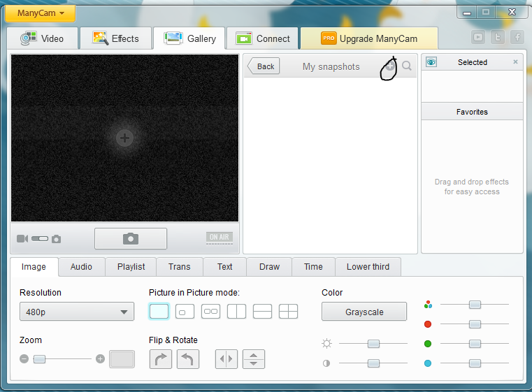Screen dimensions: 532x392
Task: Click the blue color dot
Action: tap(428, 363)
